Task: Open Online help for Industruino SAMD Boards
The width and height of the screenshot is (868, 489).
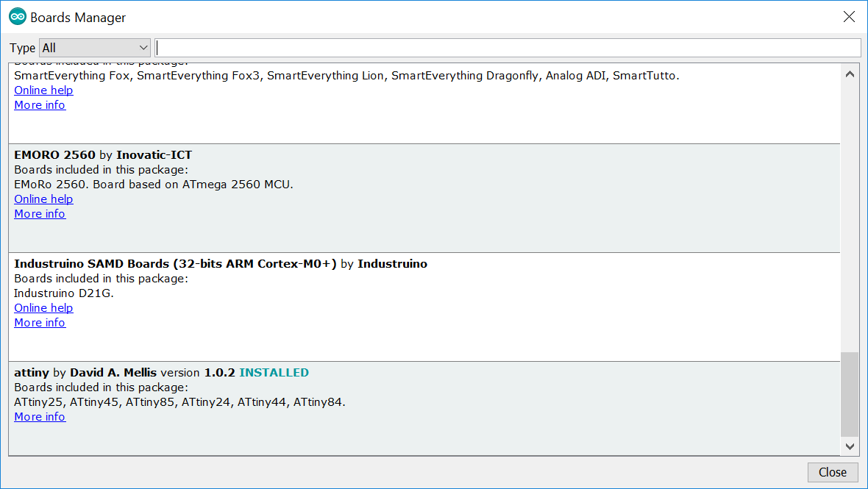Action: tap(43, 308)
